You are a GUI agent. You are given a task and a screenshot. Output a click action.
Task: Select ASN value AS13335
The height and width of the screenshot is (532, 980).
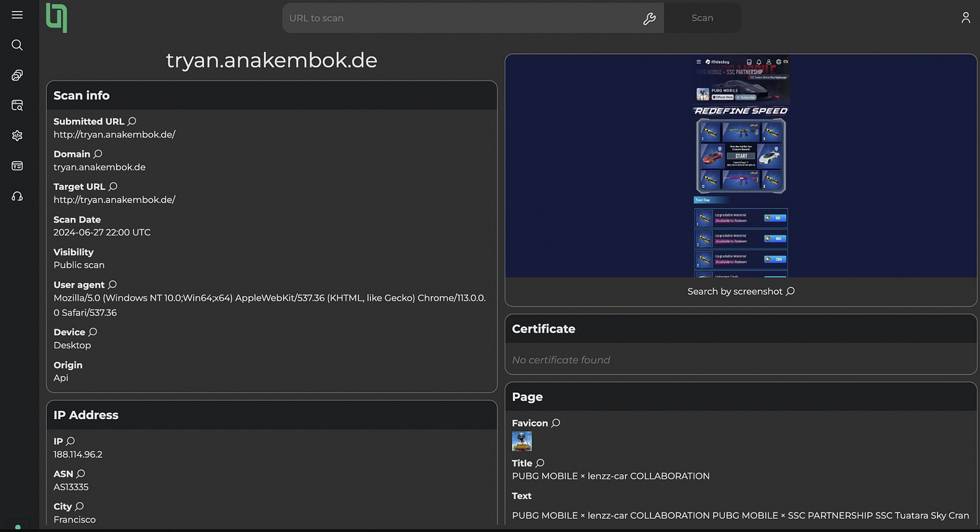click(71, 487)
